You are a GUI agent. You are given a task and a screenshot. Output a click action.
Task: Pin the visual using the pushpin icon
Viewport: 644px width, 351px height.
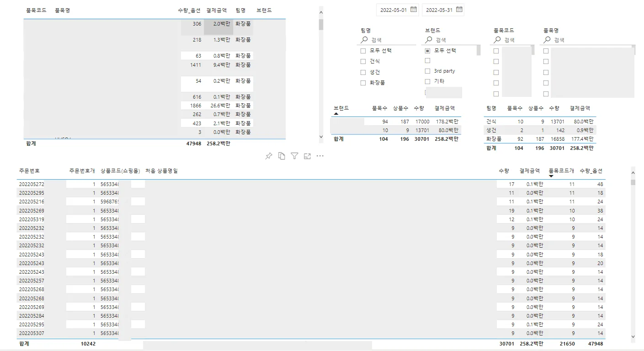(x=269, y=156)
